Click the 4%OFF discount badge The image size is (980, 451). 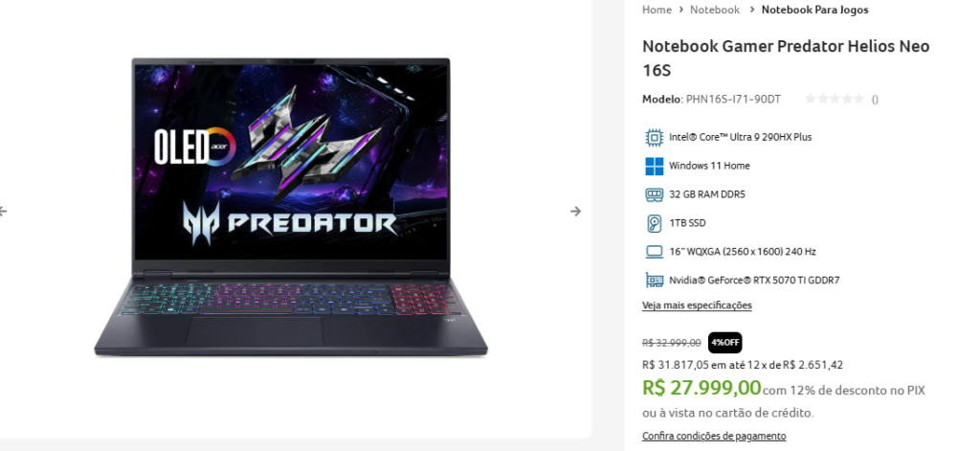pyautogui.click(x=725, y=343)
